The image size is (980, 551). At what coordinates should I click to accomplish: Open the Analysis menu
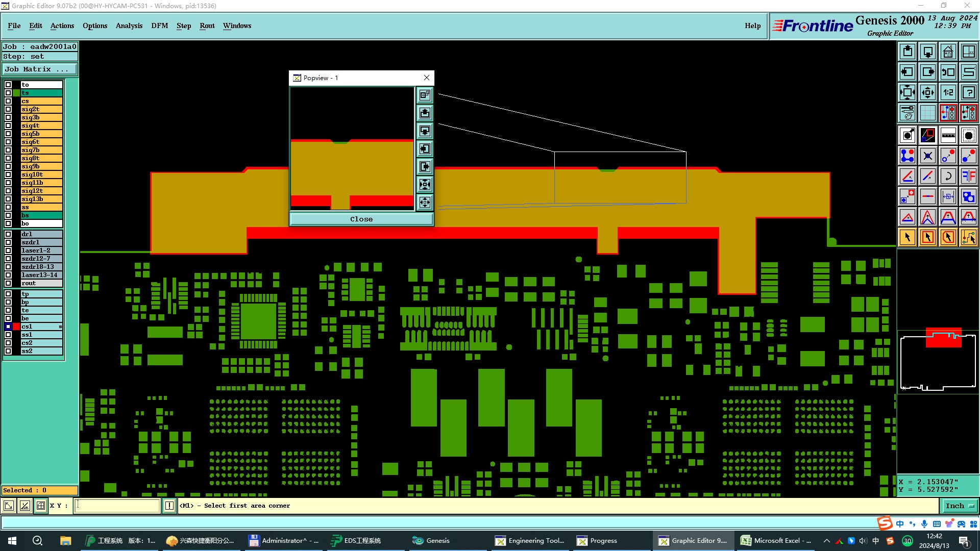point(129,26)
